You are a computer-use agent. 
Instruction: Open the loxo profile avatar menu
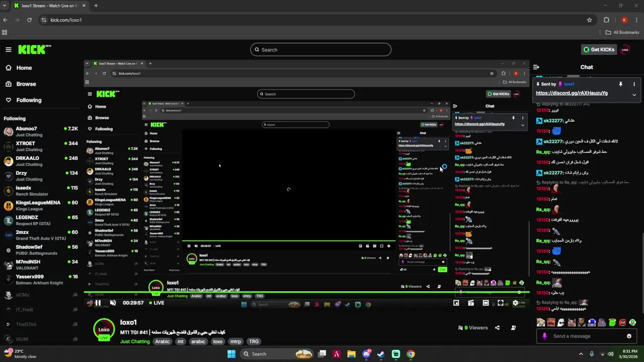tap(625, 49)
